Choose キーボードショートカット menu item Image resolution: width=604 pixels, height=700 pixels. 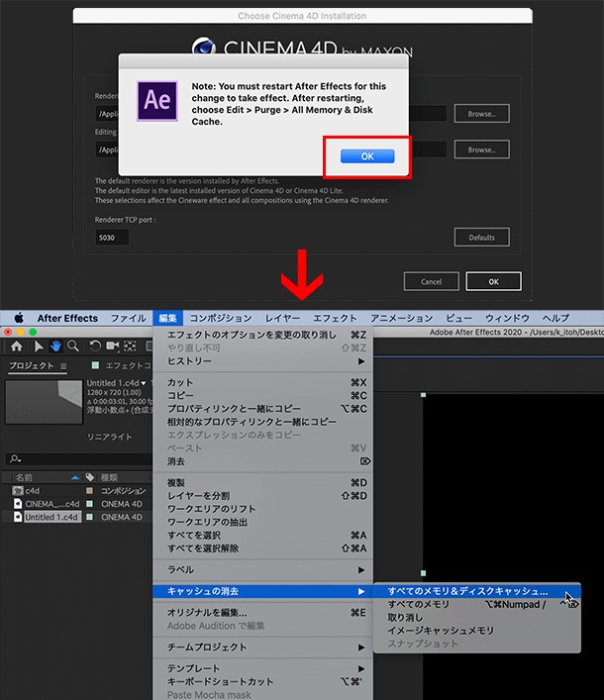coord(263,682)
